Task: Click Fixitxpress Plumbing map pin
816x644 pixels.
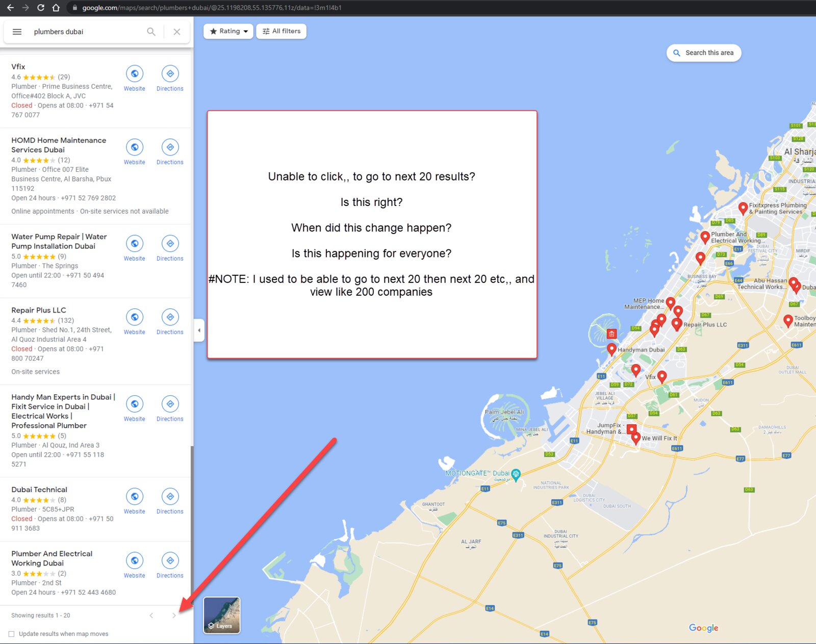Action: [743, 208]
